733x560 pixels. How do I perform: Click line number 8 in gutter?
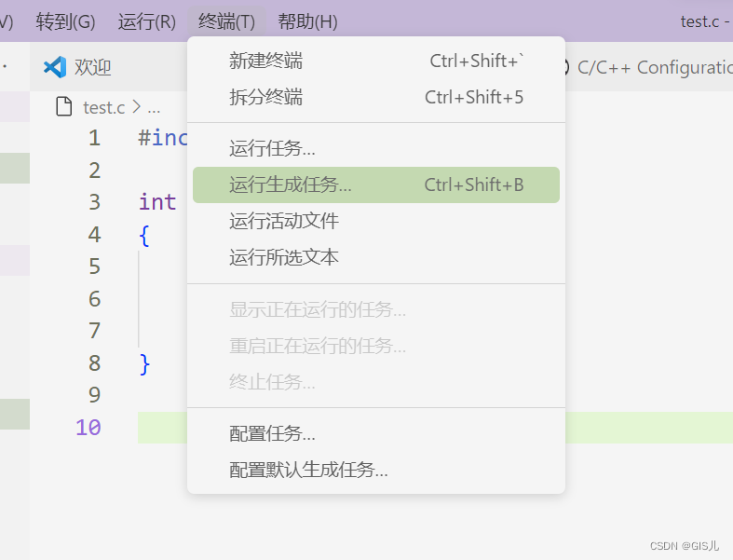pyautogui.click(x=94, y=363)
